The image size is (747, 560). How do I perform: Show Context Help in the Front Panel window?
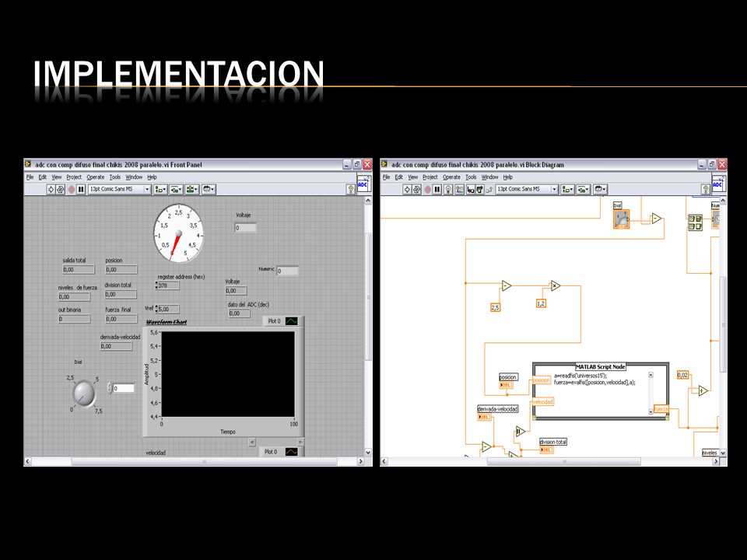pyautogui.click(x=351, y=190)
